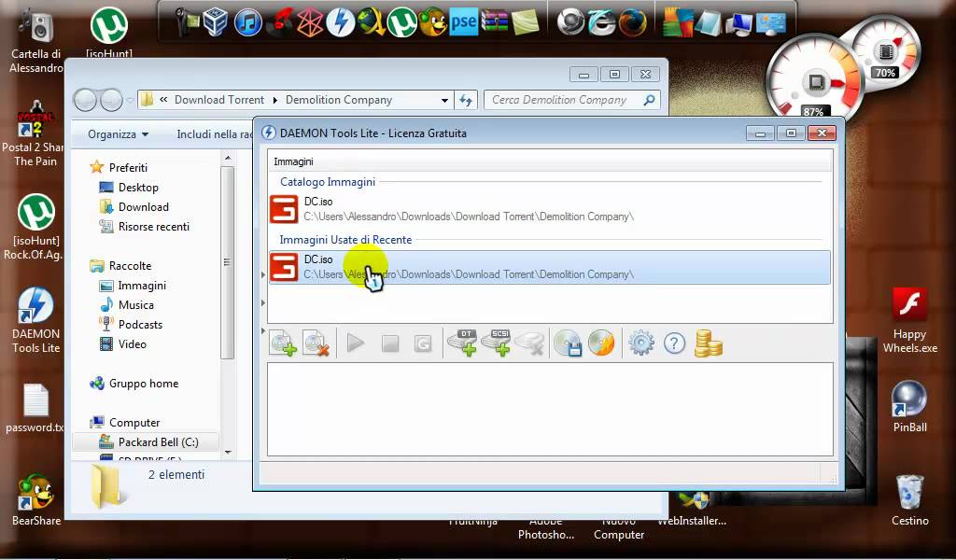Add a SCSI virtual drive

pos(496,343)
